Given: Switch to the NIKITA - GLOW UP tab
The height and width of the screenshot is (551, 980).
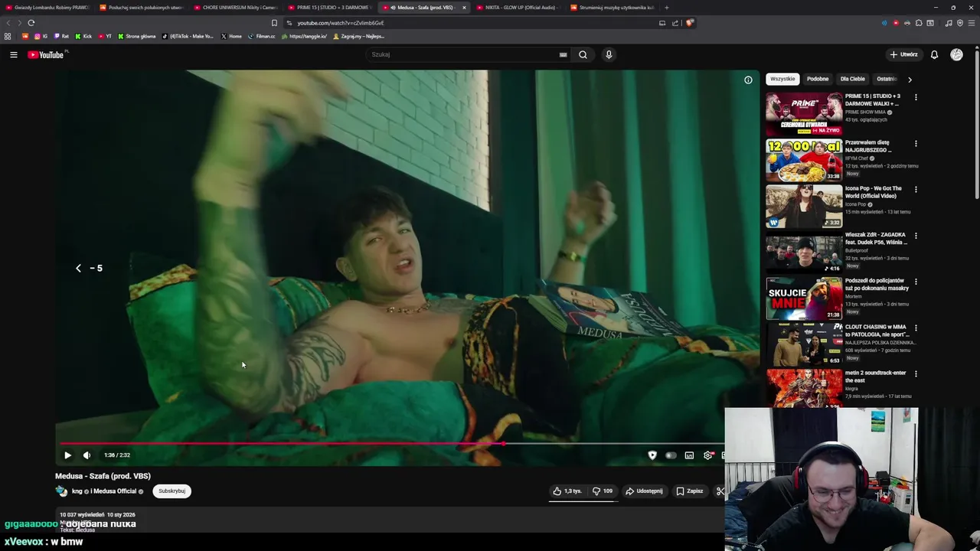Looking at the screenshot, I should point(517,8).
